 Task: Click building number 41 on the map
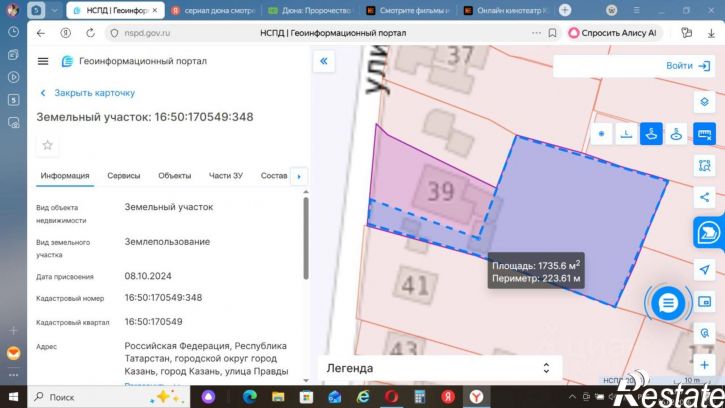pos(415,284)
